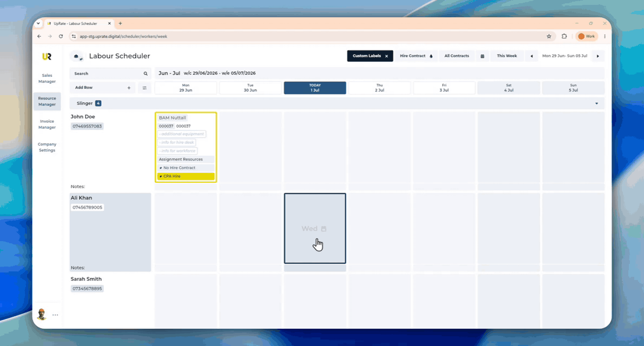Click the UpRate logo in sidebar
This screenshot has width=644, height=346.
(47, 57)
